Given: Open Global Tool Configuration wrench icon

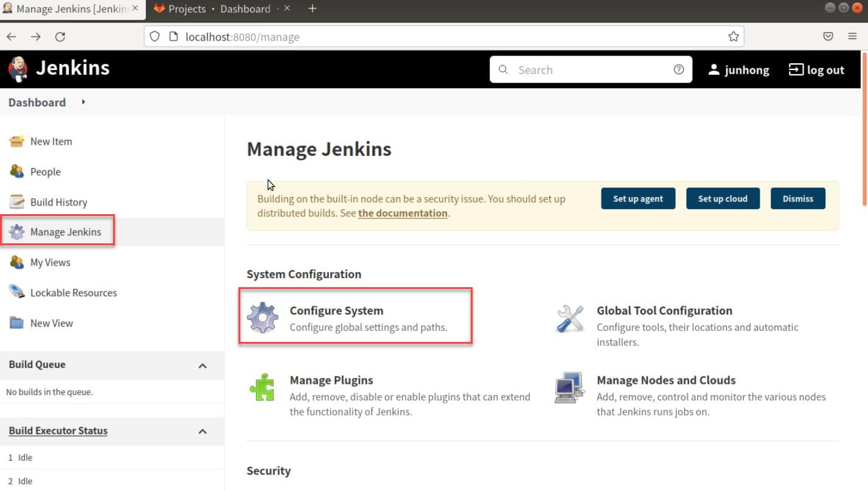Looking at the screenshot, I should 570,319.
